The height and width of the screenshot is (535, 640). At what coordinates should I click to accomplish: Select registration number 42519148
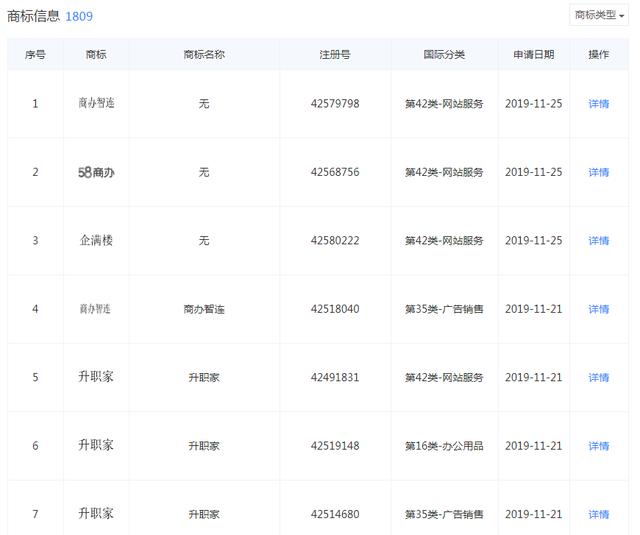click(x=335, y=446)
